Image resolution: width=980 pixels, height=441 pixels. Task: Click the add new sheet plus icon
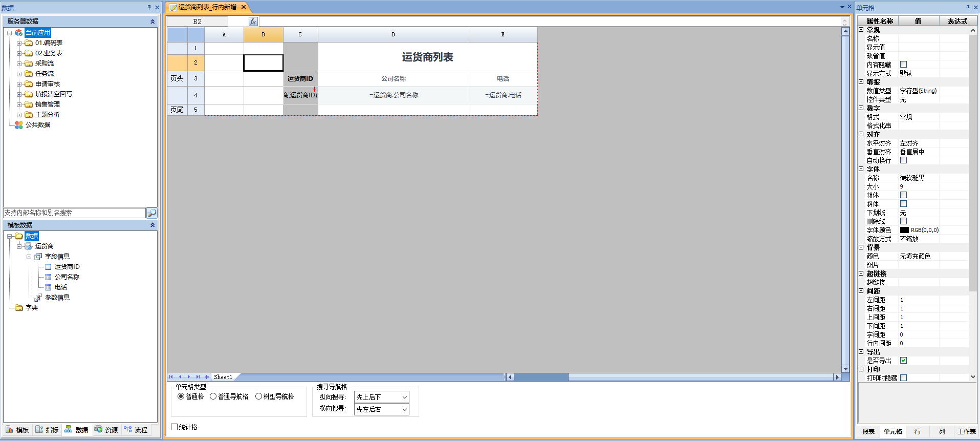coord(207,377)
